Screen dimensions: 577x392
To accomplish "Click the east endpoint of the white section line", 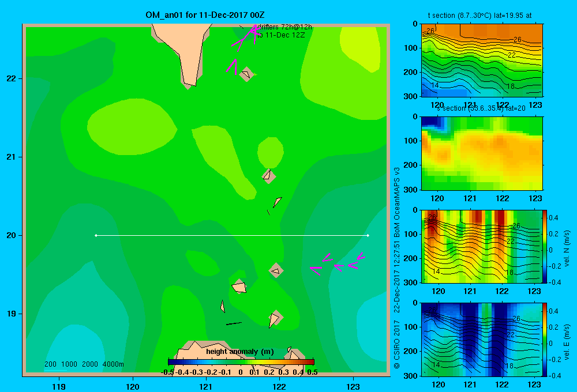I will [368, 235].
